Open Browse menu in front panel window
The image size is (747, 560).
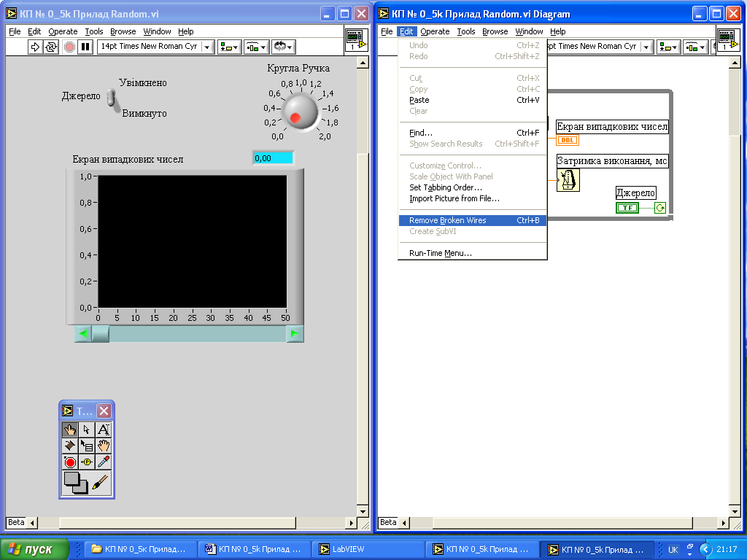tap(123, 31)
